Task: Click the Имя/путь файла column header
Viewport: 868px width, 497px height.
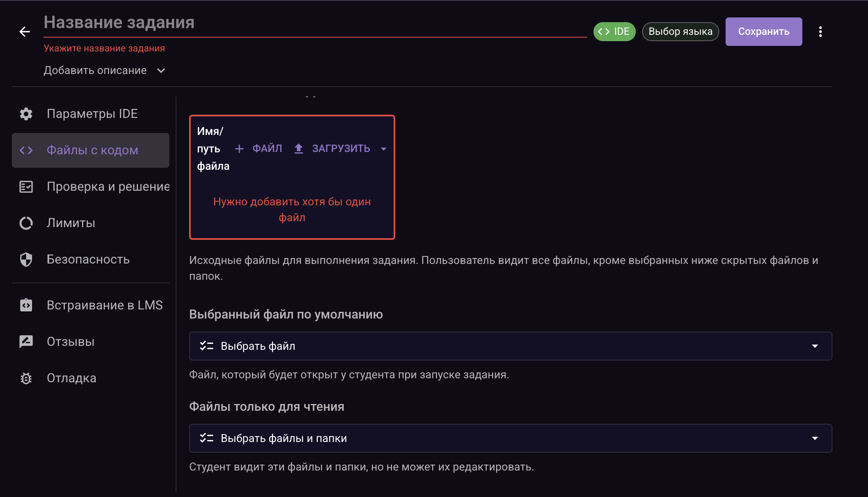Action: point(213,149)
